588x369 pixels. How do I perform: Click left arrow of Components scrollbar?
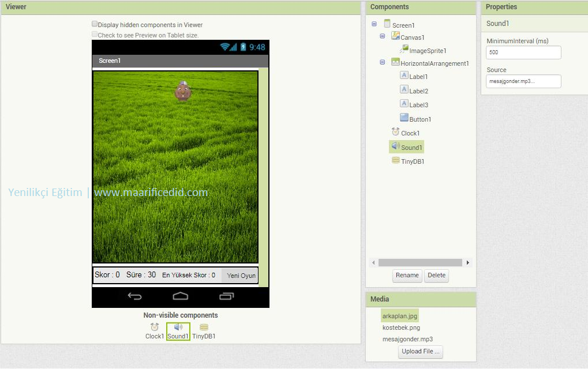373,262
